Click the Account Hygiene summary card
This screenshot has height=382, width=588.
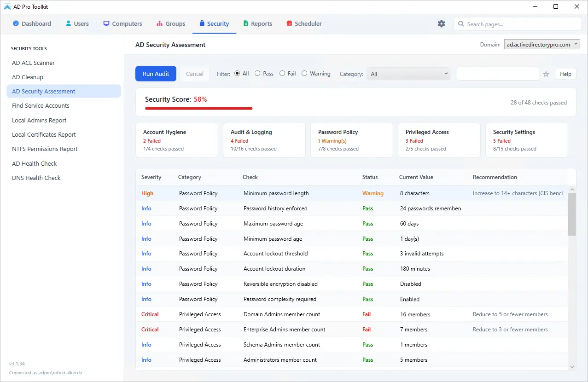(x=177, y=140)
